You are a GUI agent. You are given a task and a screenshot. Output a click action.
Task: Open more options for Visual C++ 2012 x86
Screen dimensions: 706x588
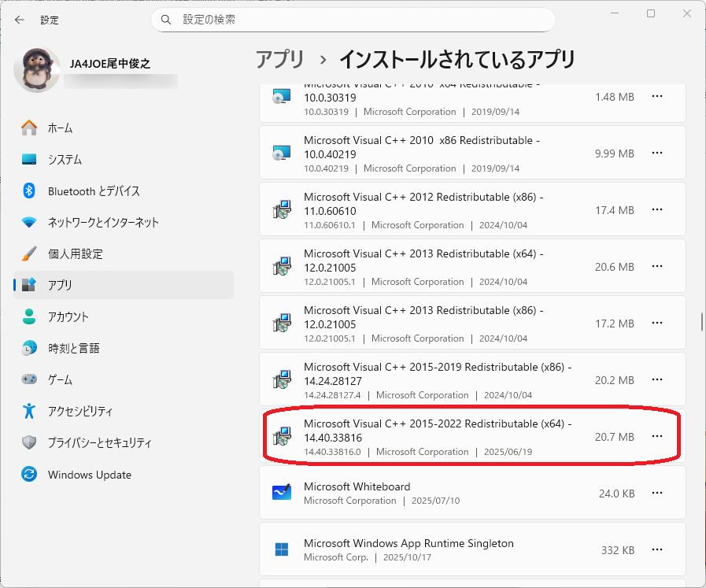(x=657, y=210)
